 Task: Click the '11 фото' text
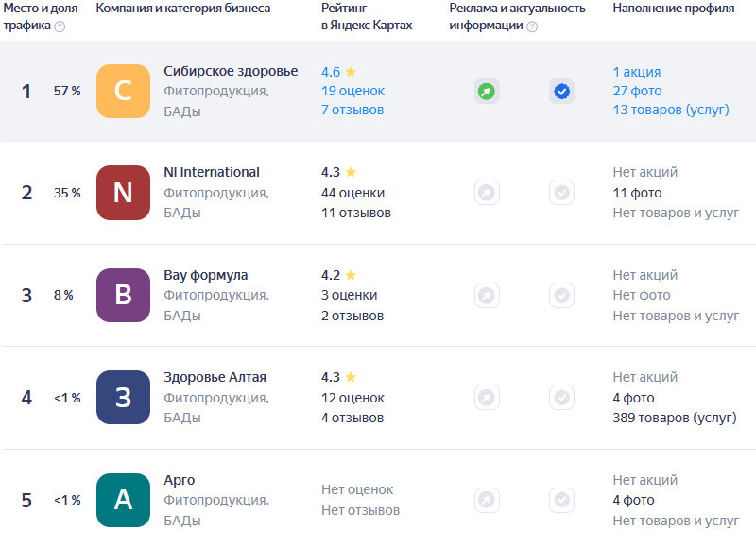[637, 193]
